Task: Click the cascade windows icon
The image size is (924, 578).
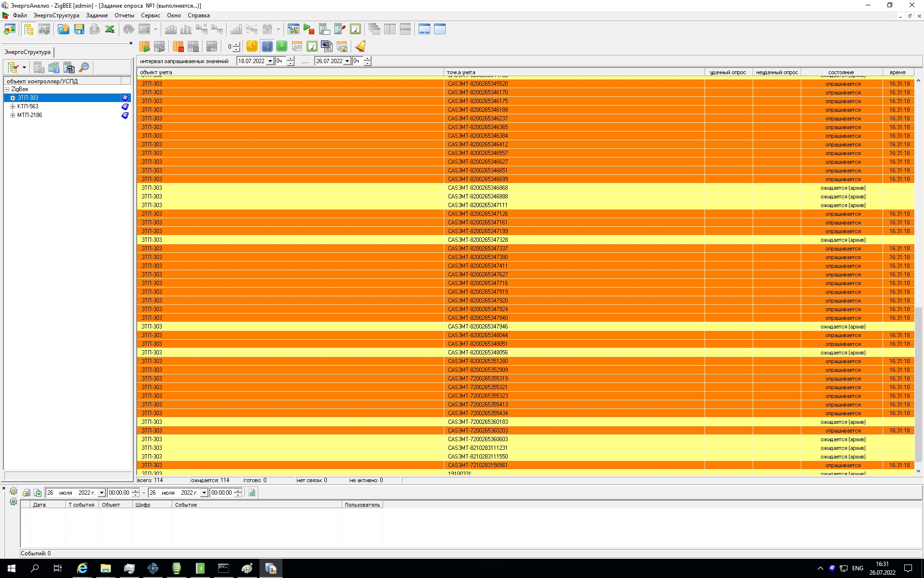Action: tap(374, 29)
